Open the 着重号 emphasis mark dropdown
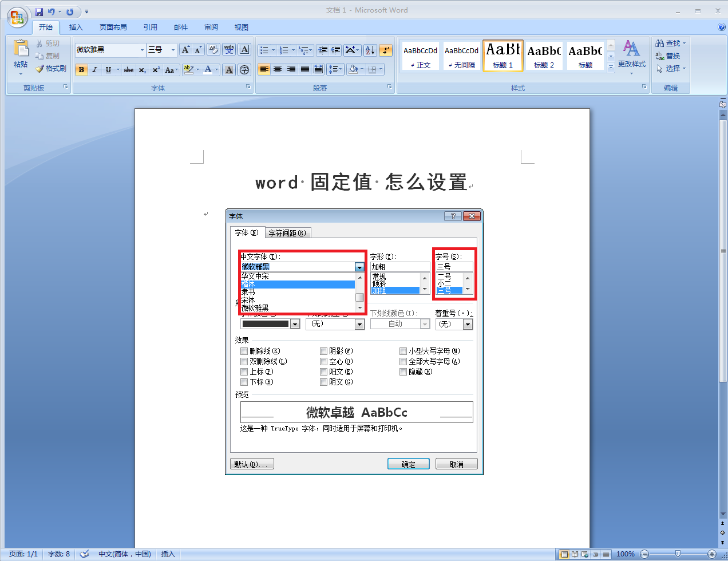The height and width of the screenshot is (561, 728). 468,325
